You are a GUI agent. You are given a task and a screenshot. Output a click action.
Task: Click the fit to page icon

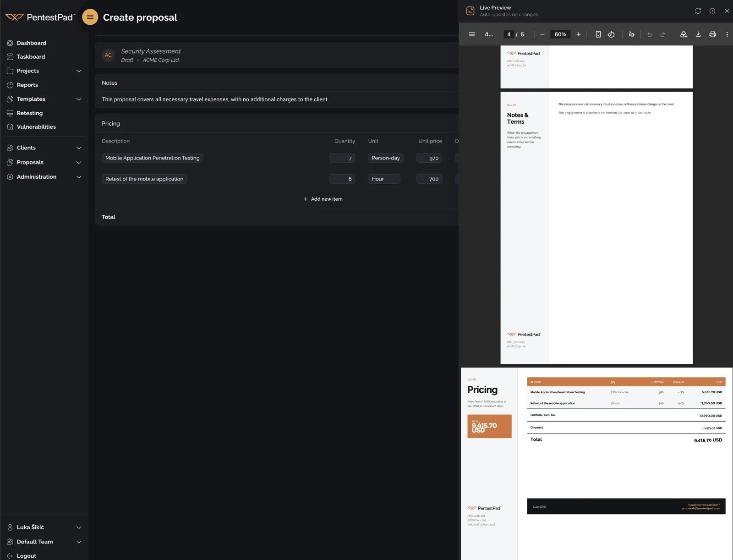(x=598, y=34)
